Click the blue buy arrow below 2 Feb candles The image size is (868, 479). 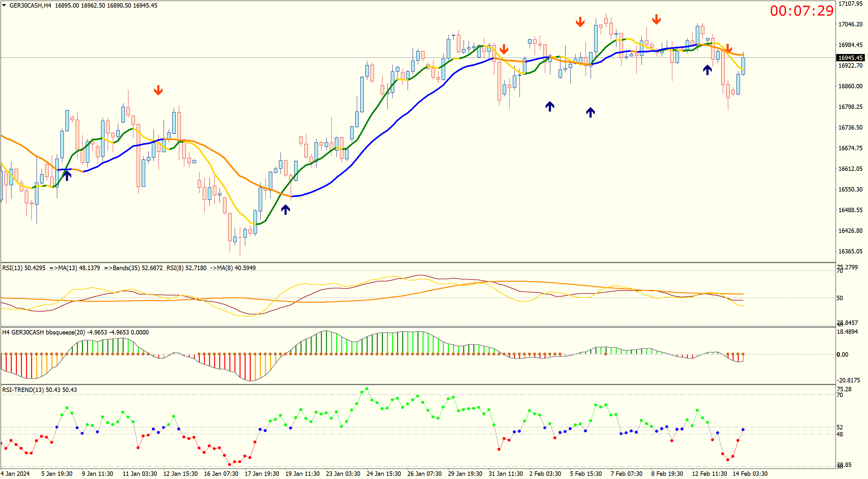tap(550, 106)
